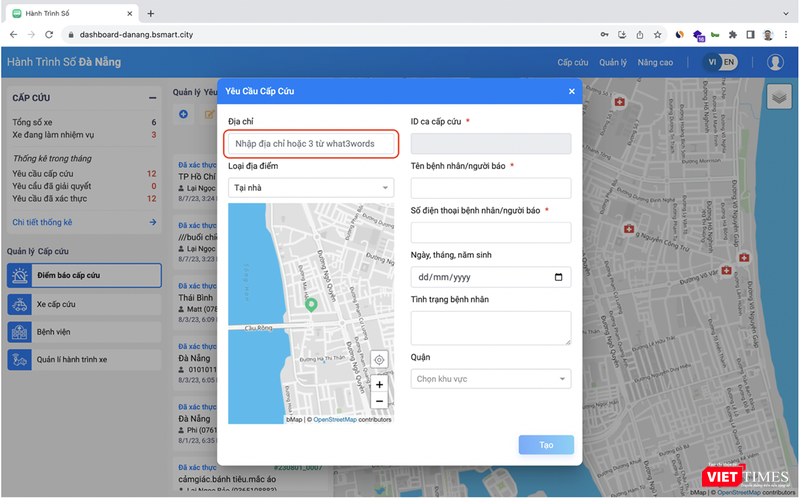The width and height of the screenshot is (800, 498).
Task: Zoom in on the dialog mini map
Action: pos(379,384)
